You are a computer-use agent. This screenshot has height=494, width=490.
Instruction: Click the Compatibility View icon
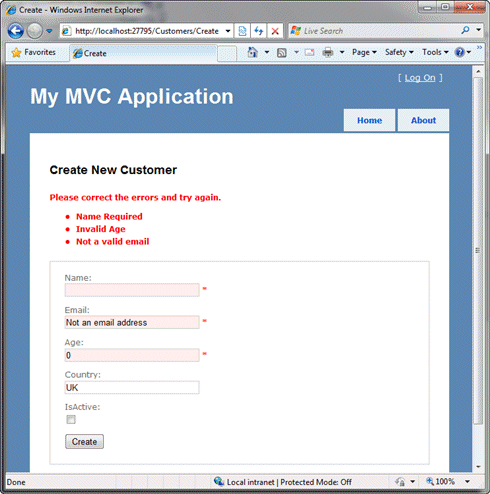click(x=242, y=31)
